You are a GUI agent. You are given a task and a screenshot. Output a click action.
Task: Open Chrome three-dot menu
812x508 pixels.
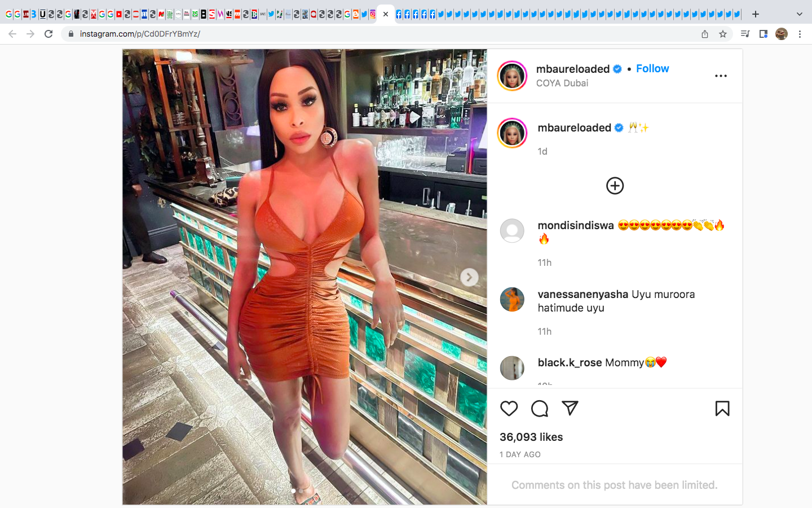pos(800,34)
